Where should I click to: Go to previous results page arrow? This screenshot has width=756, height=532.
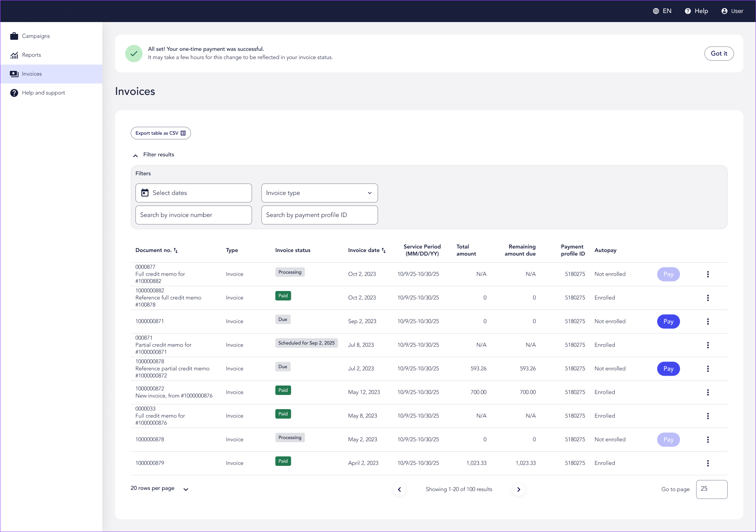click(x=399, y=489)
